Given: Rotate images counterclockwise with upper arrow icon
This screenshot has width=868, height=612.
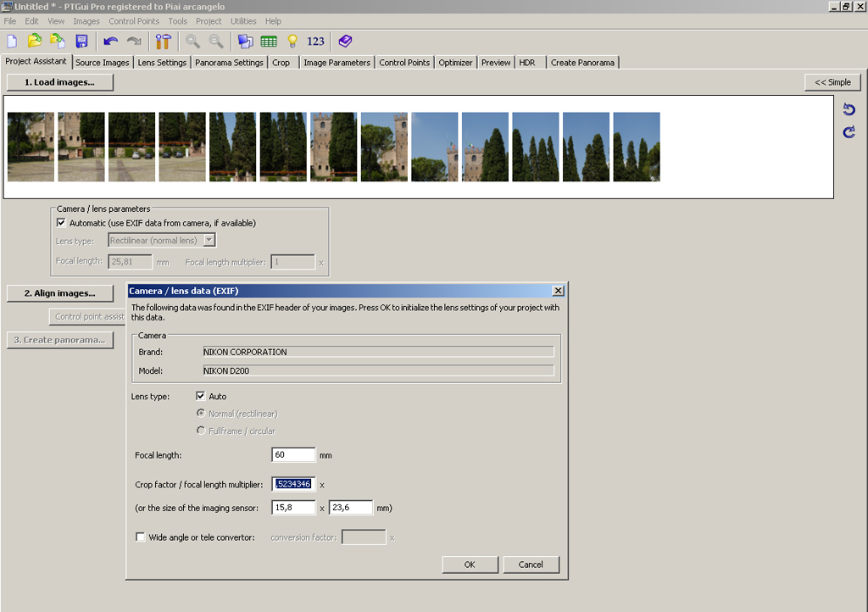Looking at the screenshot, I should (x=849, y=109).
